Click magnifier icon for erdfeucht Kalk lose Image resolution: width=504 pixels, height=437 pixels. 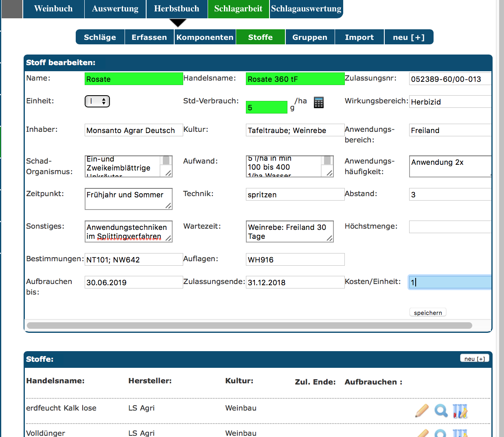click(441, 411)
